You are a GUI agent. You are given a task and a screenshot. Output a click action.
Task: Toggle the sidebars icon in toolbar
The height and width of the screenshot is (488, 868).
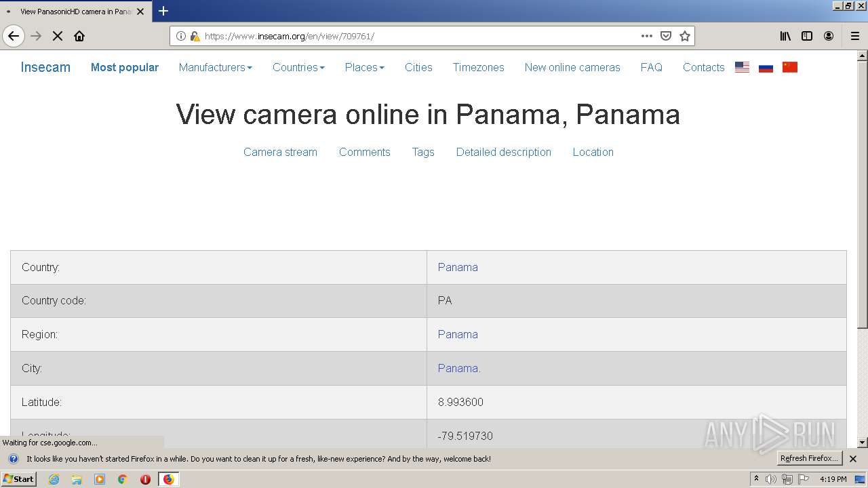807,36
